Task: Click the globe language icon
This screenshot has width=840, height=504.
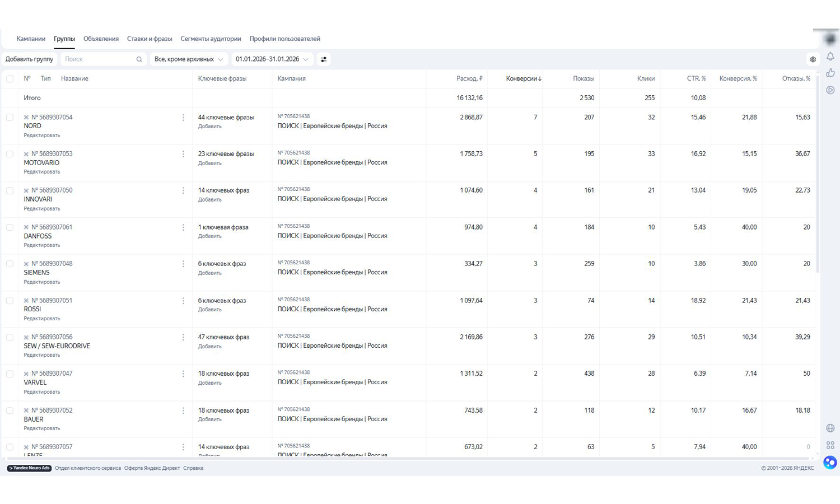Action: [x=830, y=428]
